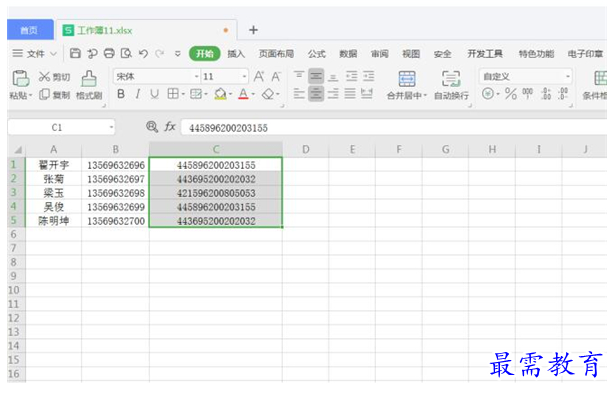The height and width of the screenshot is (396, 611).
Task: Click the Undo arrow icon
Action: tap(143, 53)
